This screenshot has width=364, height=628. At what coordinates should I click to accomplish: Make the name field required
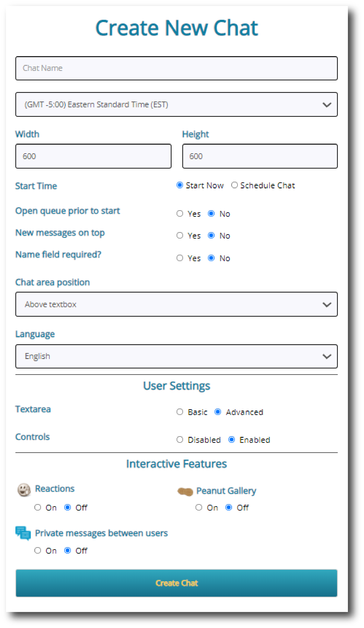[x=180, y=258]
